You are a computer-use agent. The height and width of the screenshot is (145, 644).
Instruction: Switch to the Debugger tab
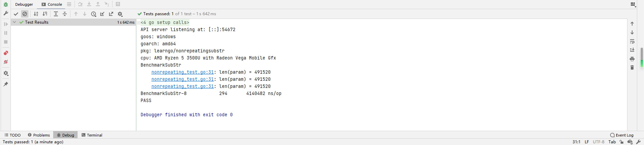[24, 4]
